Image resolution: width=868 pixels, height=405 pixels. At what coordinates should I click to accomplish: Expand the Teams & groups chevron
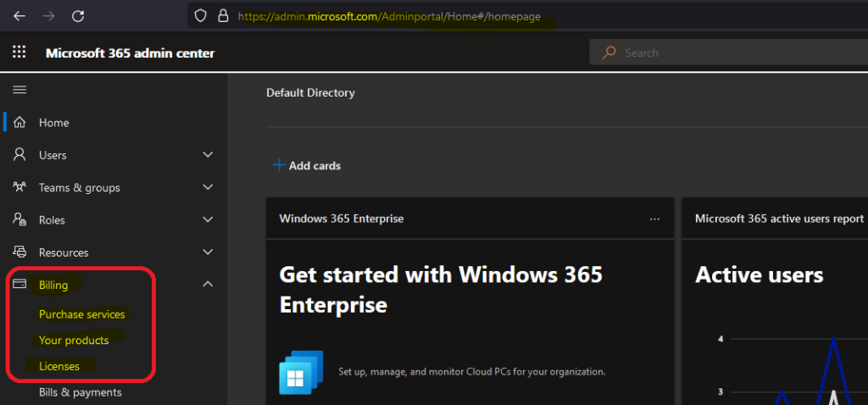(209, 187)
